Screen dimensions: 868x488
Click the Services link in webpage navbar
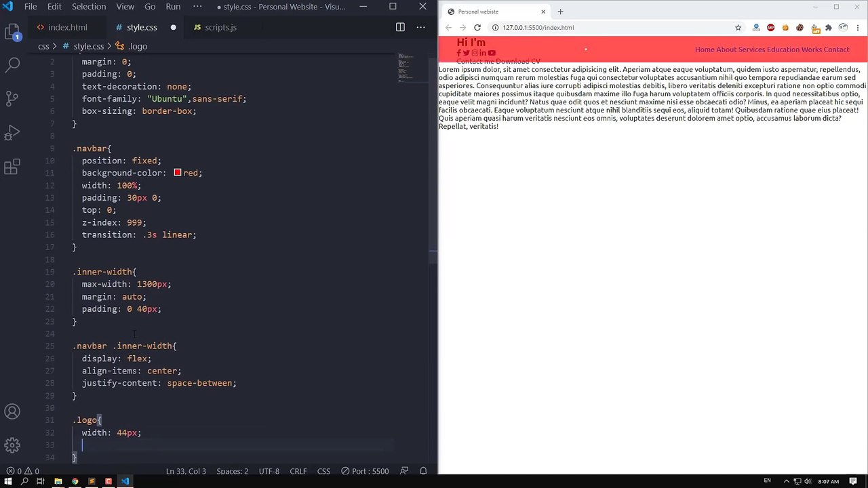tap(751, 49)
